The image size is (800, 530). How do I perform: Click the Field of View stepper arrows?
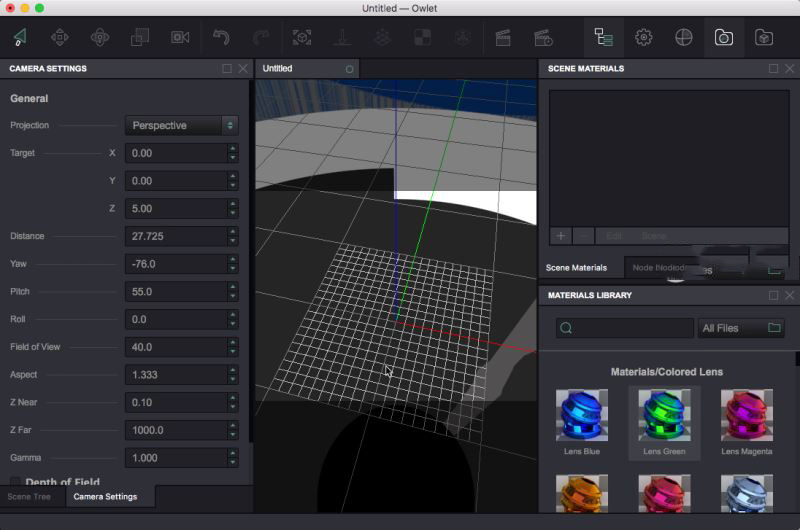233,347
